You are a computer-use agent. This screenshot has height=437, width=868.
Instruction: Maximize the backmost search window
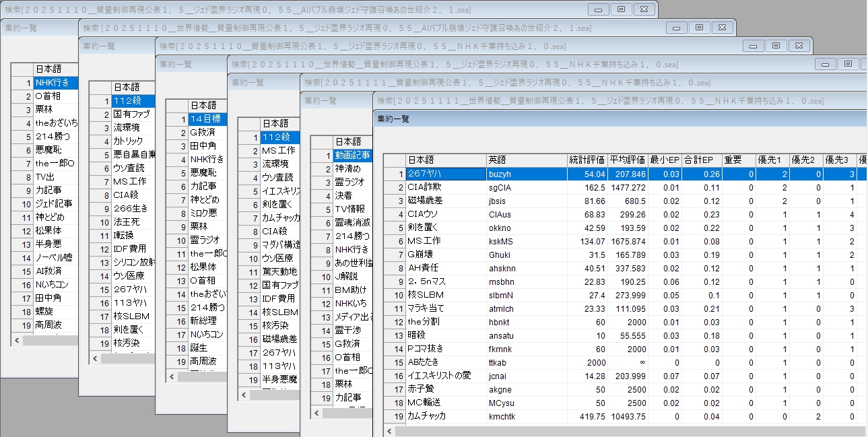tap(621, 9)
